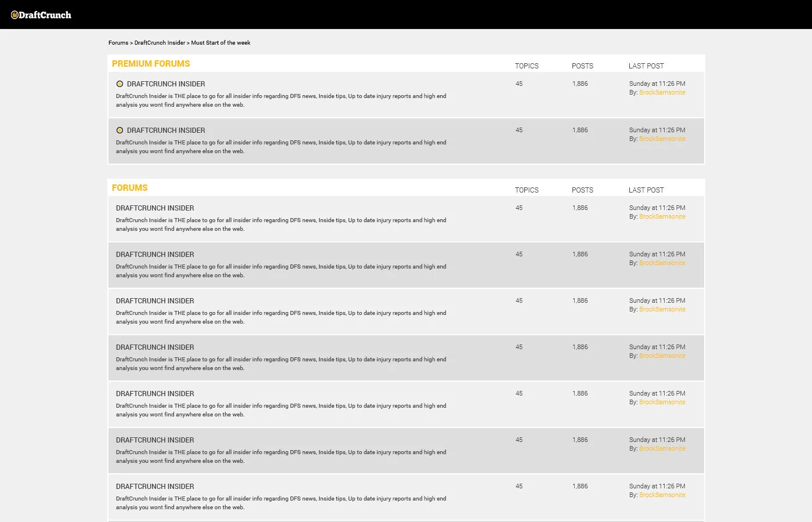Viewport: 812px width, 522px height.
Task: Open BrockSamsonite profile in the first Forums section row
Action: click(x=662, y=217)
